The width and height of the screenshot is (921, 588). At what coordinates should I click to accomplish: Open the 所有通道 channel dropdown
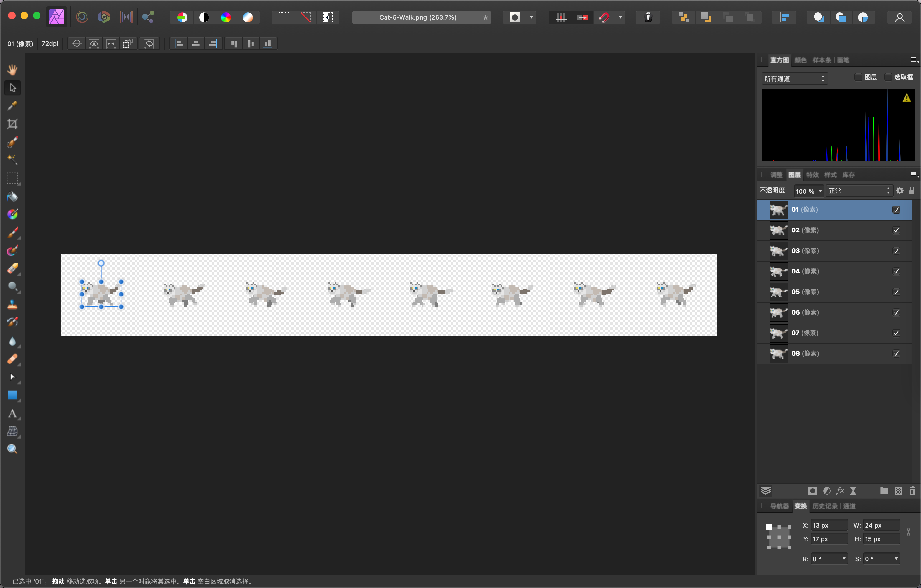click(794, 78)
